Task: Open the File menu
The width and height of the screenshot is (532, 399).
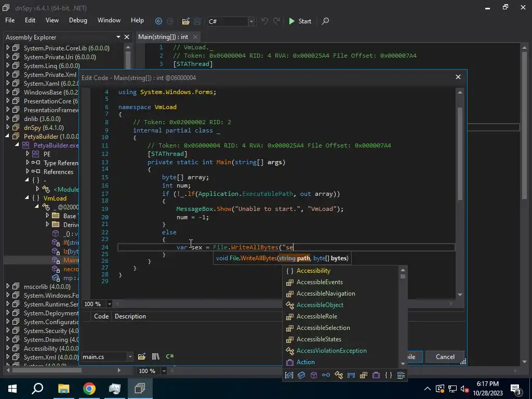Action: [x=10, y=20]
